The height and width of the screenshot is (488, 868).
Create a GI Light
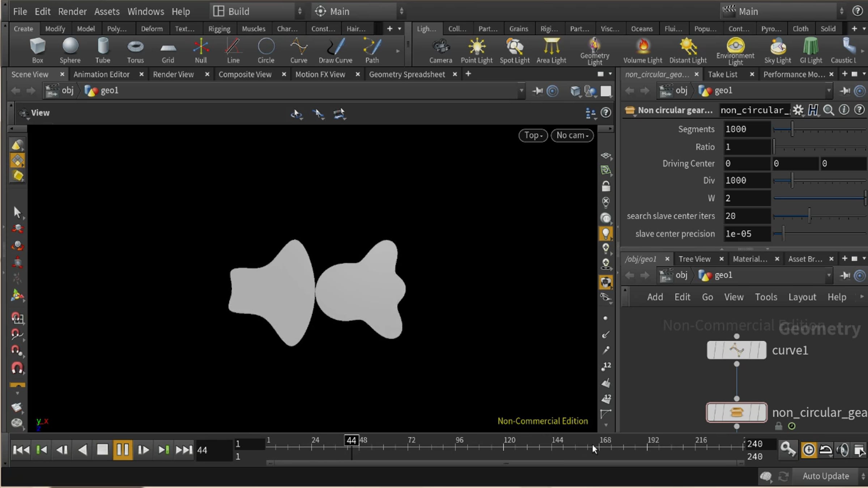811,51
